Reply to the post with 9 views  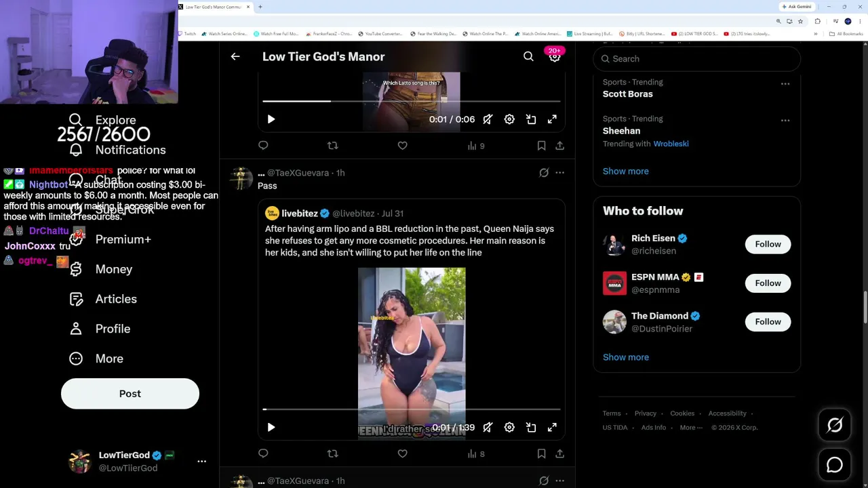point(263,146)
